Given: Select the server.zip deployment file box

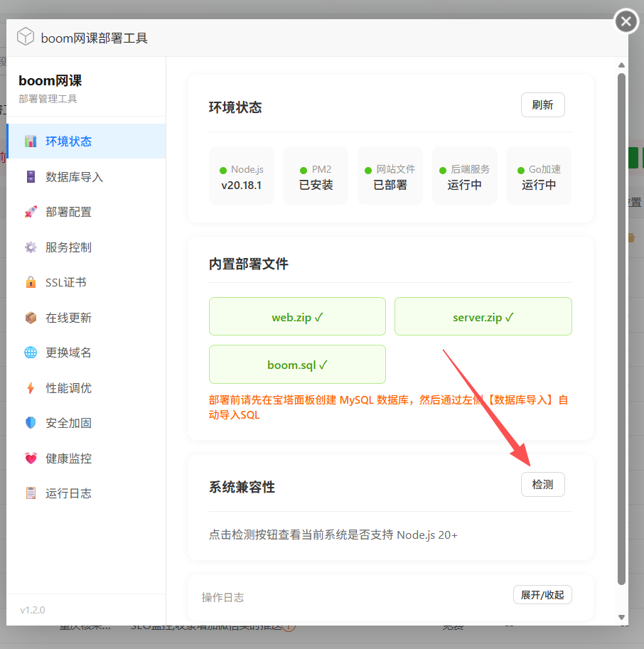Looking at the screenshot, I should pyautogui.click(x=483, y=316).
